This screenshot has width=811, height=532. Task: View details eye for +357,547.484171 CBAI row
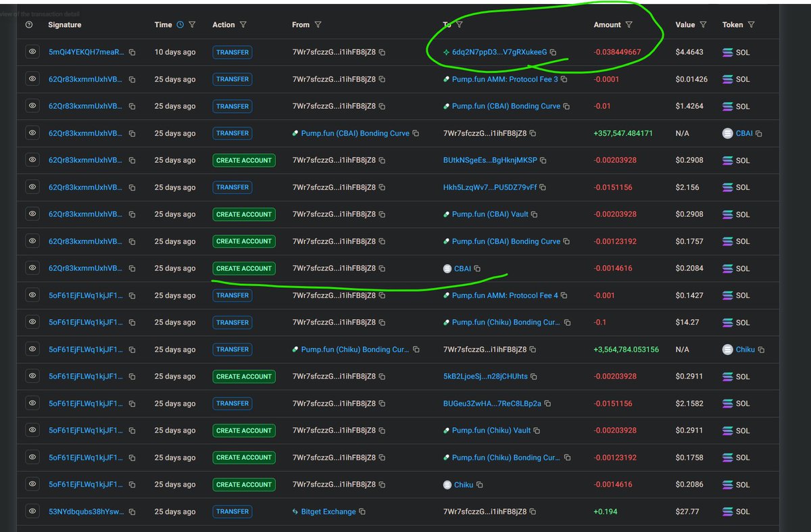32,133
